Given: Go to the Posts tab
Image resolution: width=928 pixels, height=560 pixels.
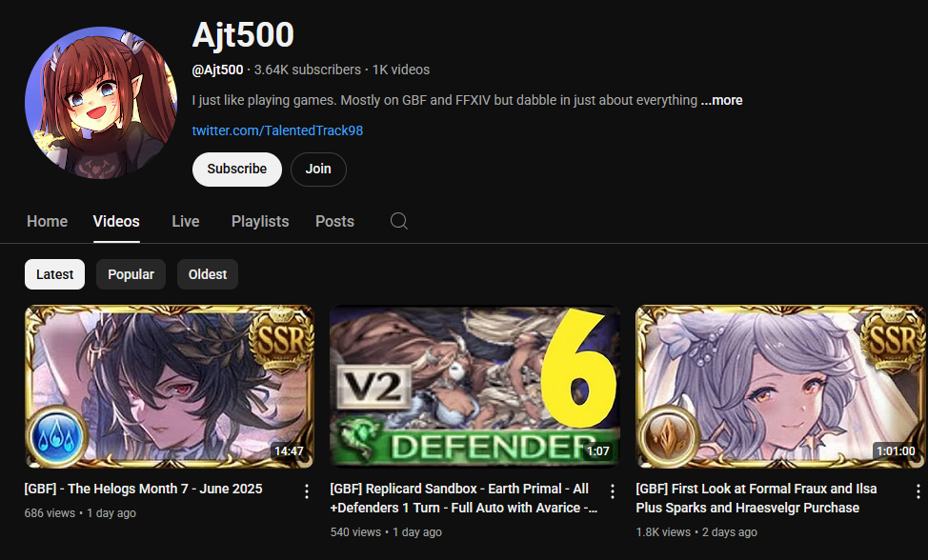Looking at the screenshot, I should point(334,221).
